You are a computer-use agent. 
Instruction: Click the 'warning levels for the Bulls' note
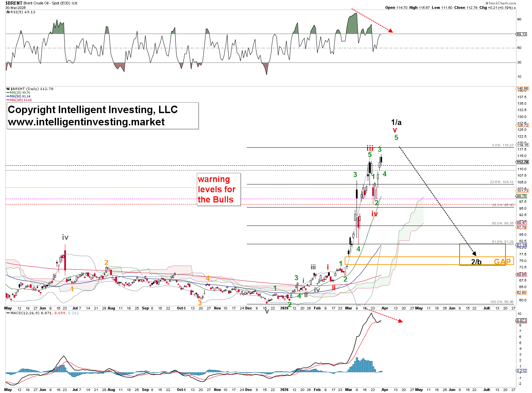click(219, 189)
